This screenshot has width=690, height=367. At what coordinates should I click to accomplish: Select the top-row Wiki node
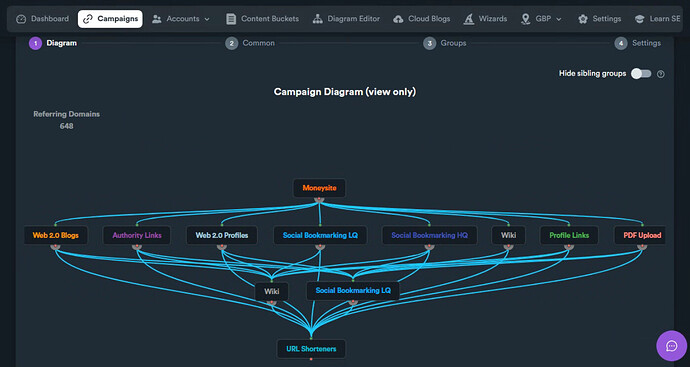(x=508, y=235)
